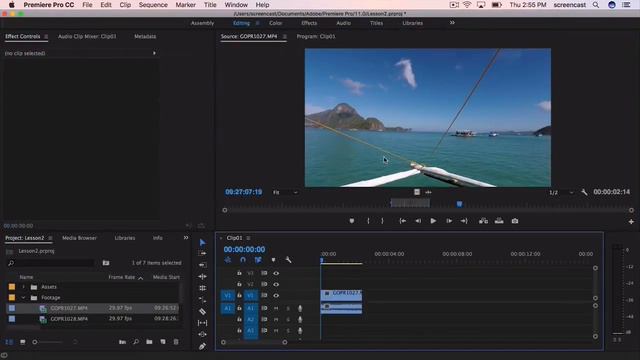Play the source clip

coord(433,221)
